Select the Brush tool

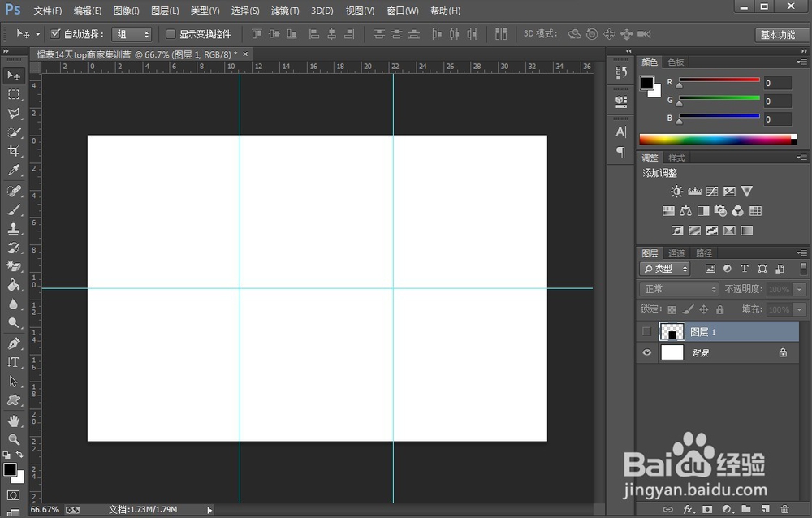(x=14, y=209)
